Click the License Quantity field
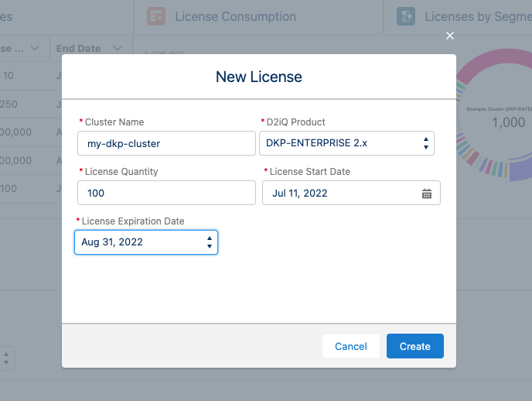The image size is (532, 401). point(166,193)
